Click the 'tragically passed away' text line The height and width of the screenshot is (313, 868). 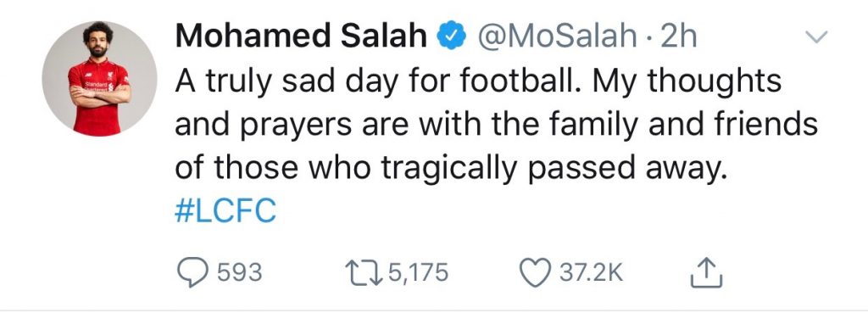450,169
